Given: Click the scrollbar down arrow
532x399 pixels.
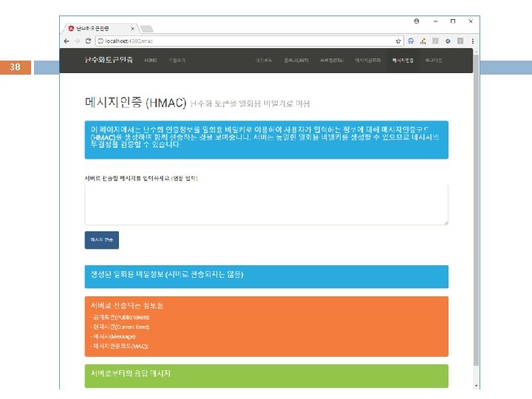Looking at the screenshot, I should coord(476,386).
